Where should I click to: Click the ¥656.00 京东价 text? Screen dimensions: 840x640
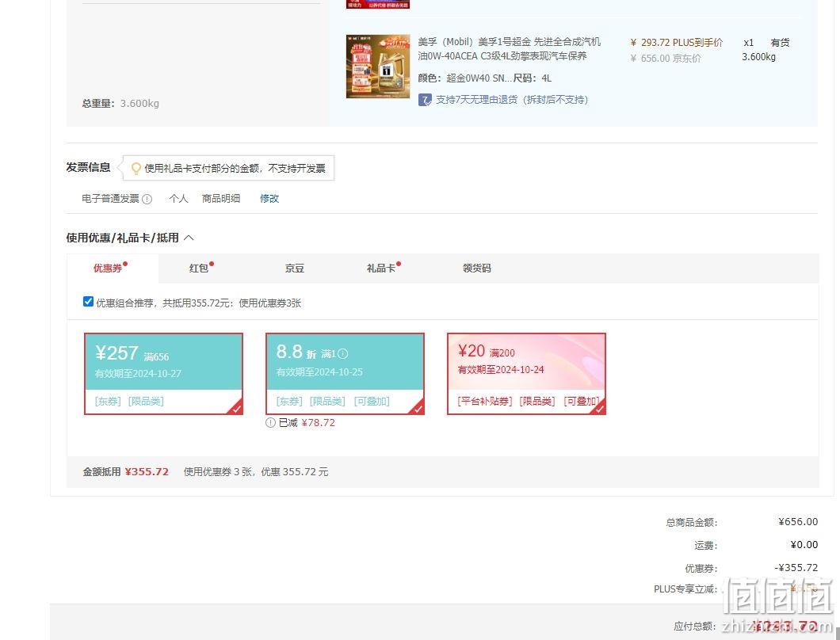tap(666, 59)
